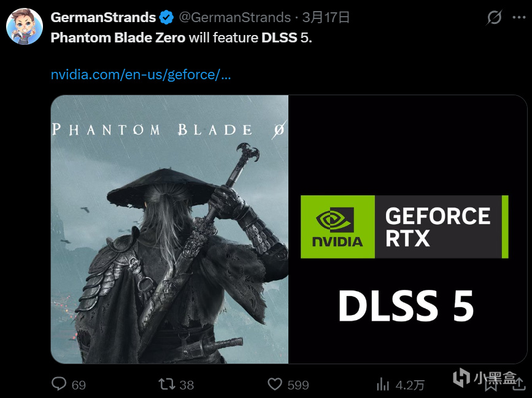Click the 69 replies count

[x=79, y=385]
